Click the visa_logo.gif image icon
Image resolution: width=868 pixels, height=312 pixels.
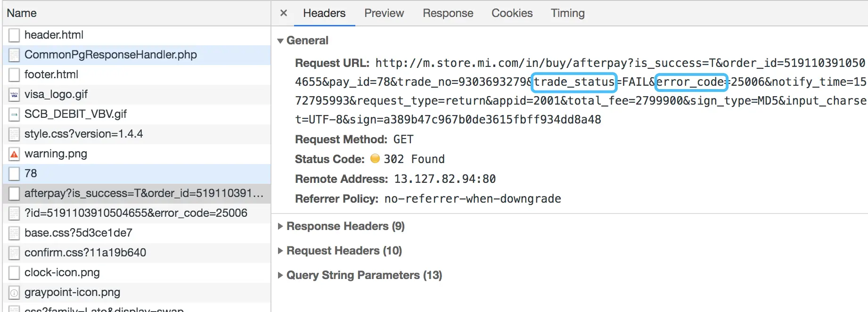click(14, 95)
